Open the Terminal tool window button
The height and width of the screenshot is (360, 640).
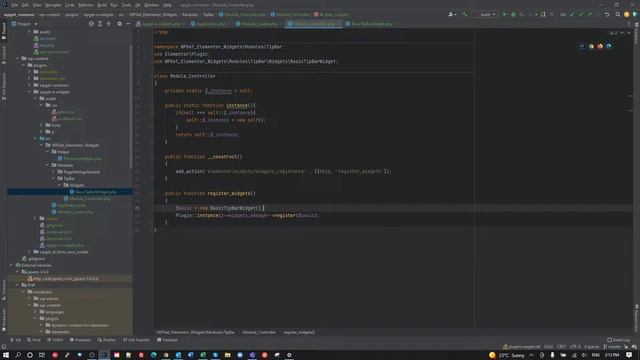[167, 340]
